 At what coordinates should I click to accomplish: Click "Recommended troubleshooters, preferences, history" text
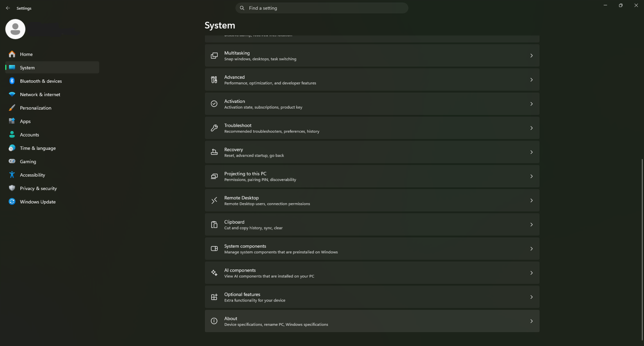272,131
